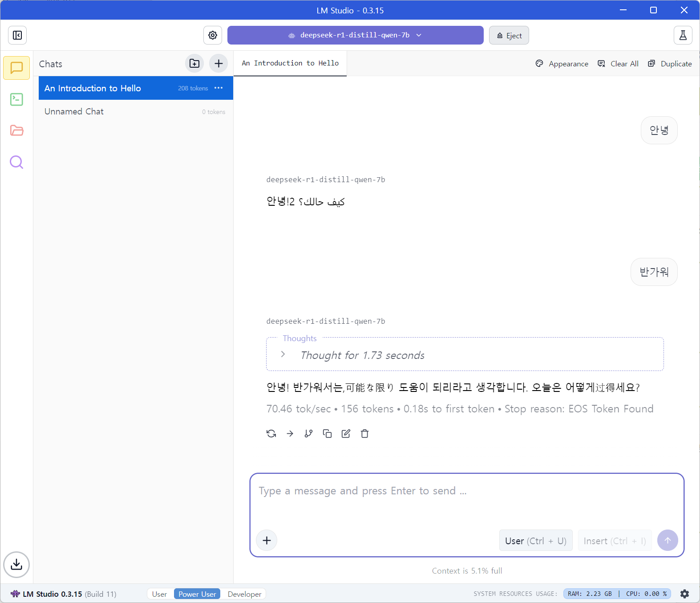Start a new chat with plus

(x=218, y=63)
